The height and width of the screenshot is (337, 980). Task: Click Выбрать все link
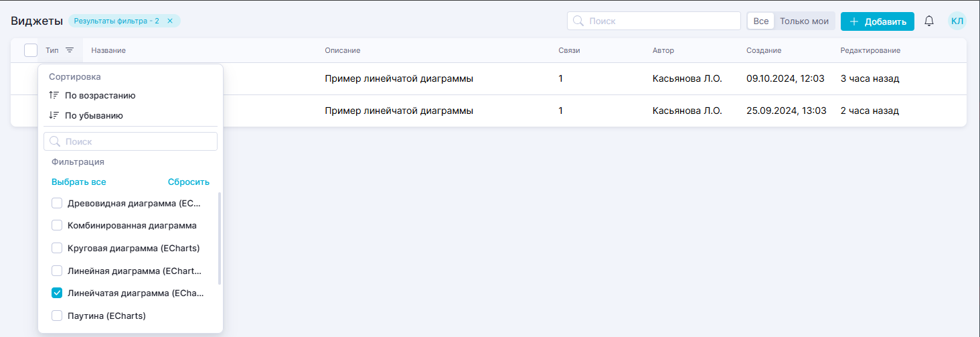point(79,182)
